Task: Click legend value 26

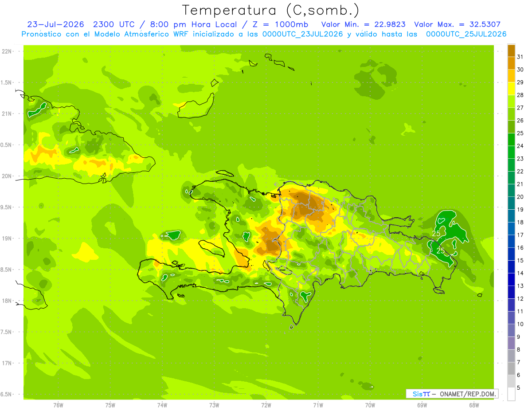Action: [520, 120]
